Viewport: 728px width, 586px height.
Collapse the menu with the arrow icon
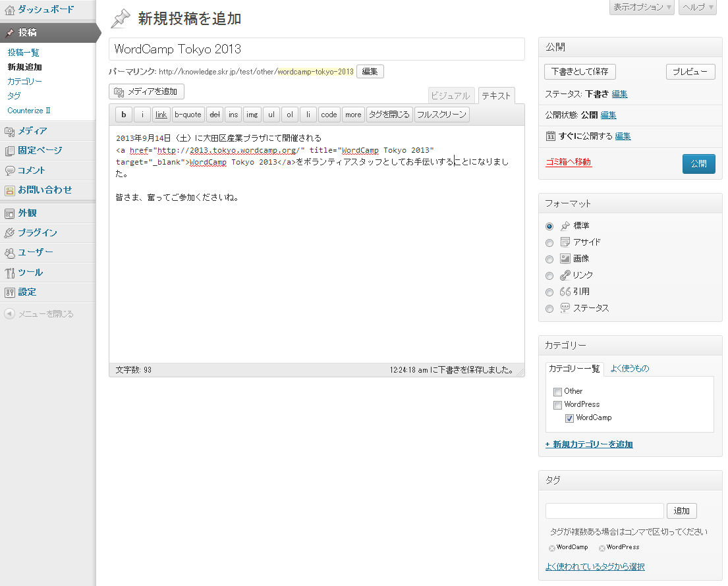9,314
